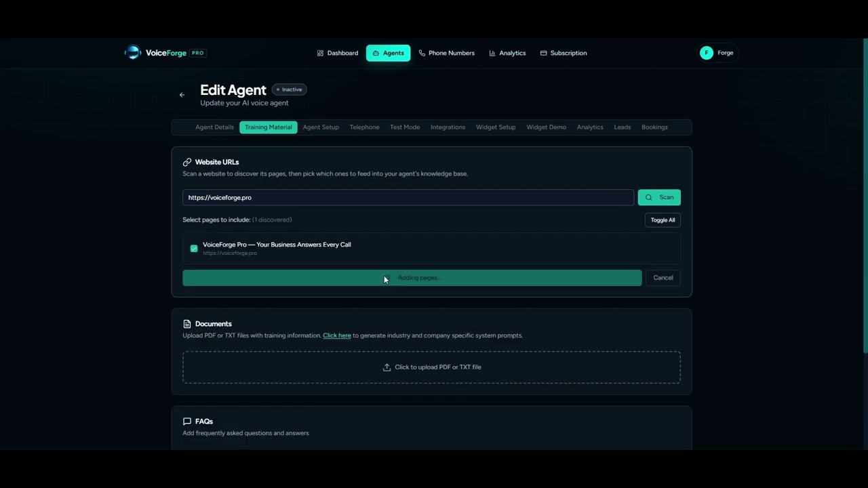Focus the website URL input field

(x=408, y=197)
